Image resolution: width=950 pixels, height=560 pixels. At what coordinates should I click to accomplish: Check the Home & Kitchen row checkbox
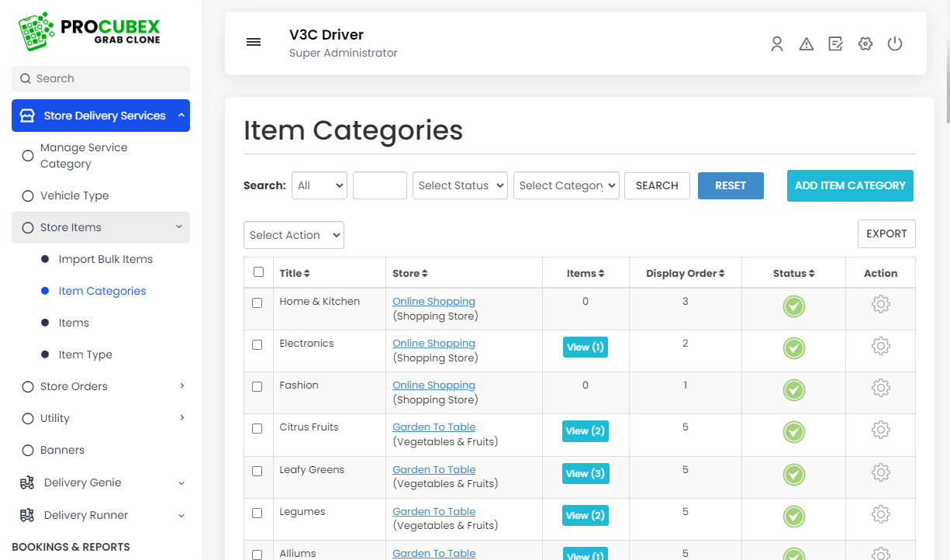257,302
